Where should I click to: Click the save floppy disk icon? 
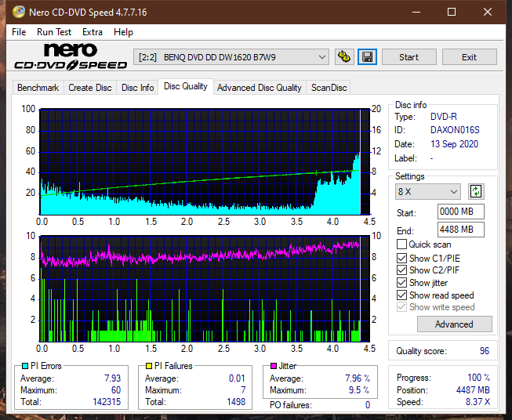click(368, 57)
